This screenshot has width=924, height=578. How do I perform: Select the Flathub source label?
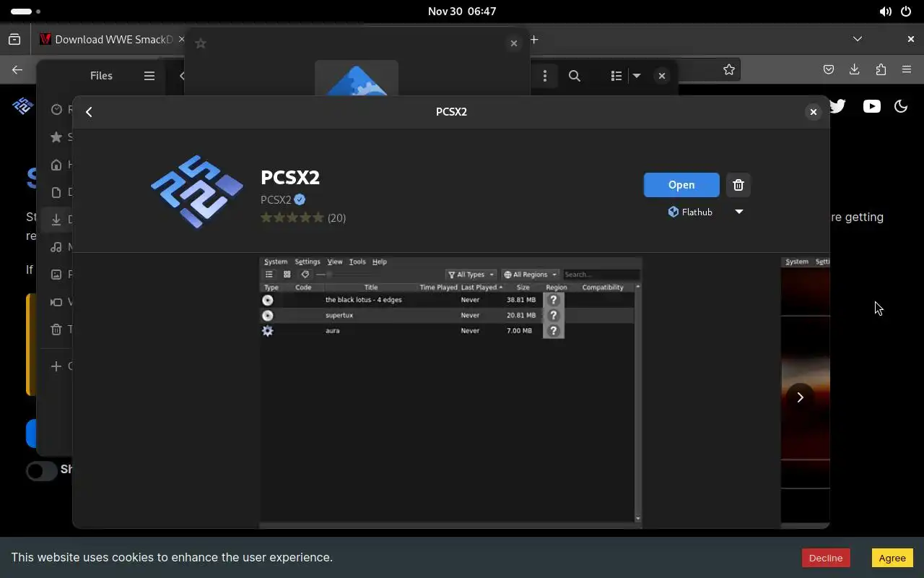690,212
